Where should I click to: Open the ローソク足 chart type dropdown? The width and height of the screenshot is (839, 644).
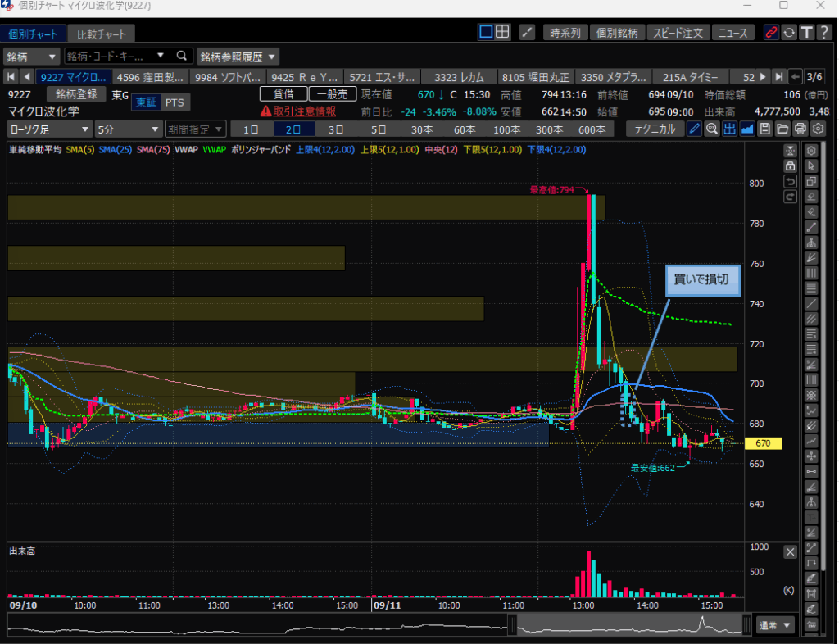49,129
